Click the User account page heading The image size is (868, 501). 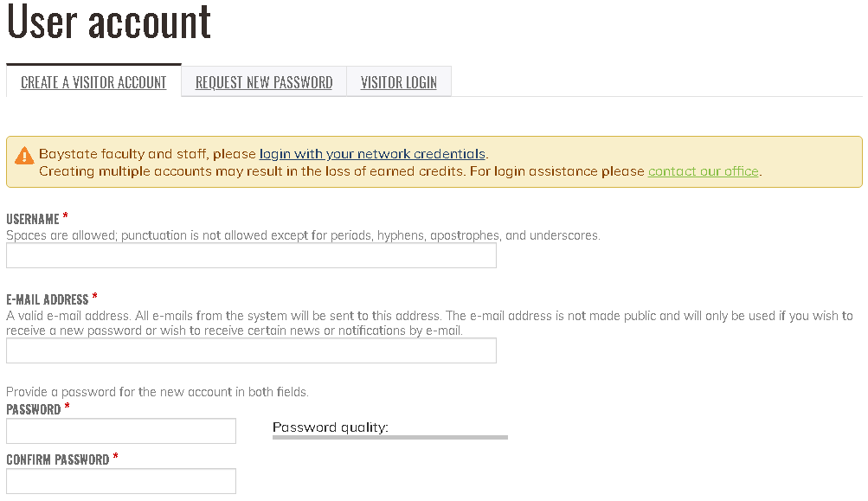(x=109, y=21)
